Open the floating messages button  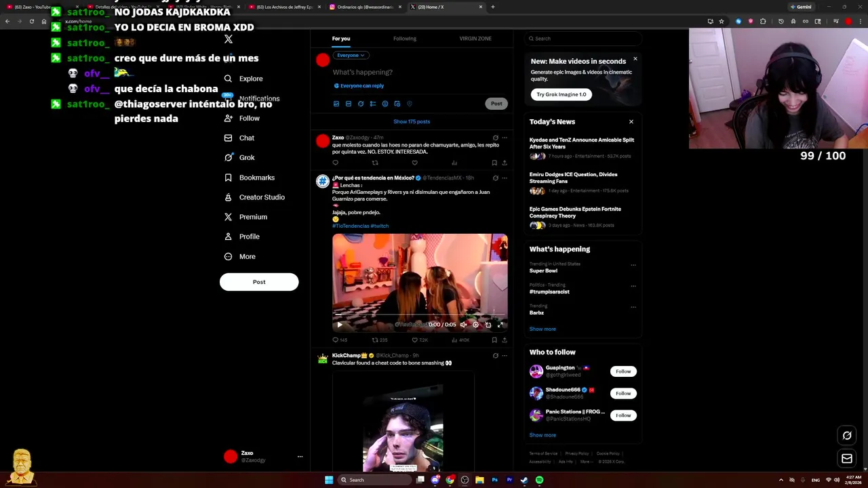[847, 459]
